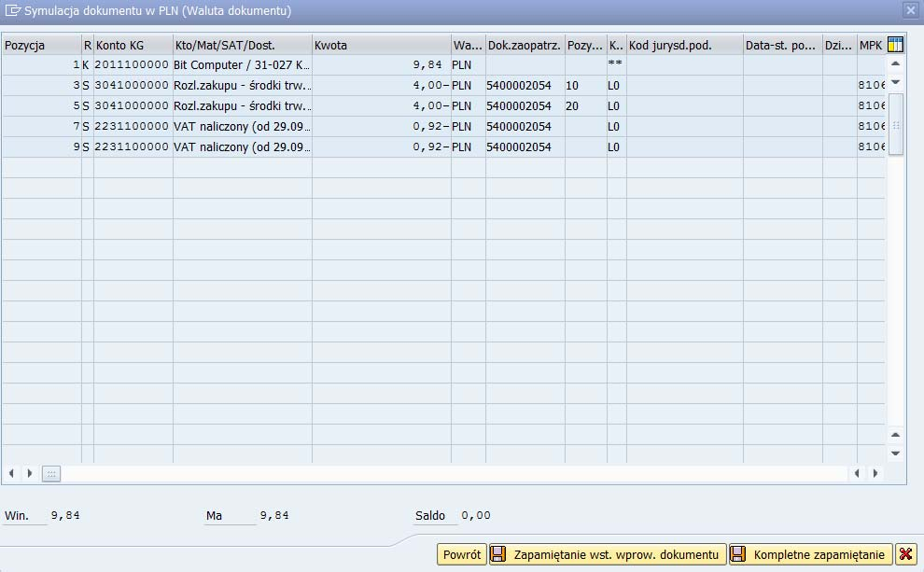Screen dimensions: 924x572
Task: Click vertical scrollbar up arrow at top
Action: 895,63
